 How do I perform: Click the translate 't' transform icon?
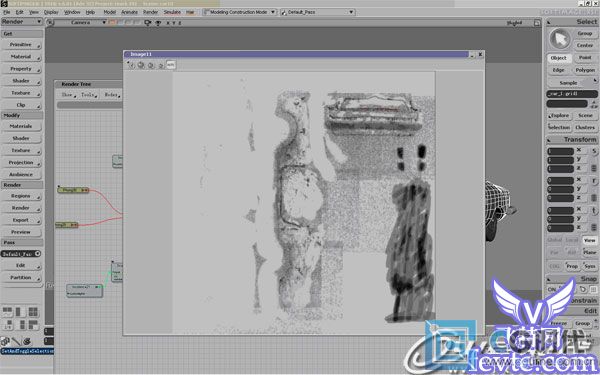tap(594, 210)
